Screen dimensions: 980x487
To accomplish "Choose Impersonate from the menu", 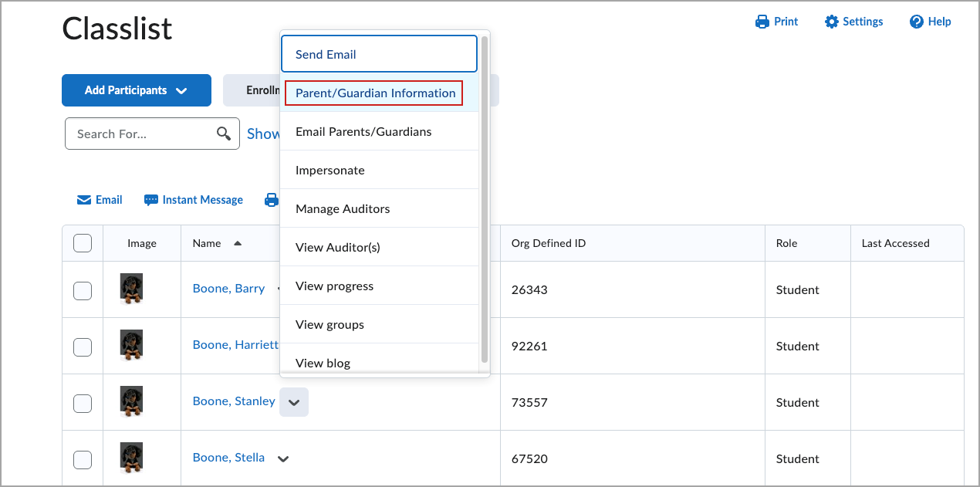I will point(379,171).
